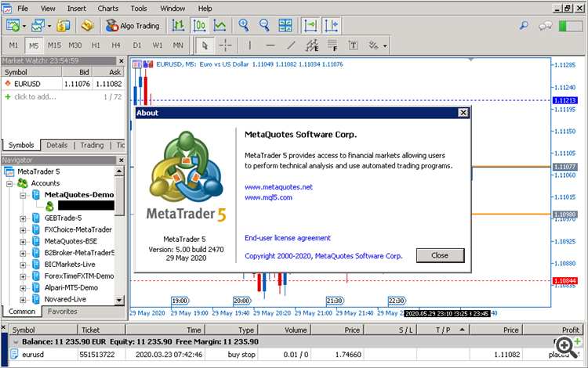Expand the MetaQuotes-BSE node
588x368 pixels.
[23, 241]
